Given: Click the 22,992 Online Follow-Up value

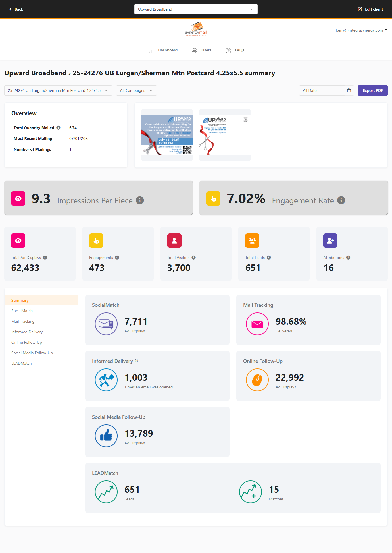Looking at the screenshot, I should tap(290, 378).
